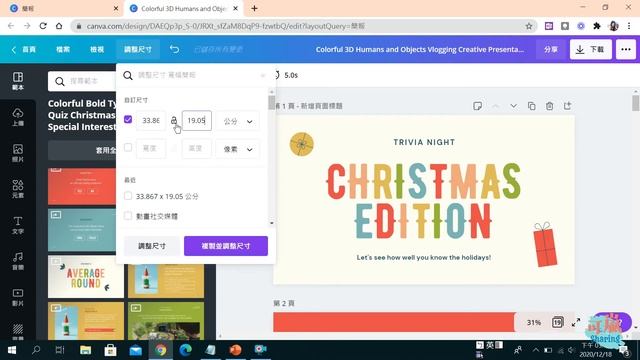
Task: Check the 33.867 x 19.05 recent size
Action: pos(128,196)
